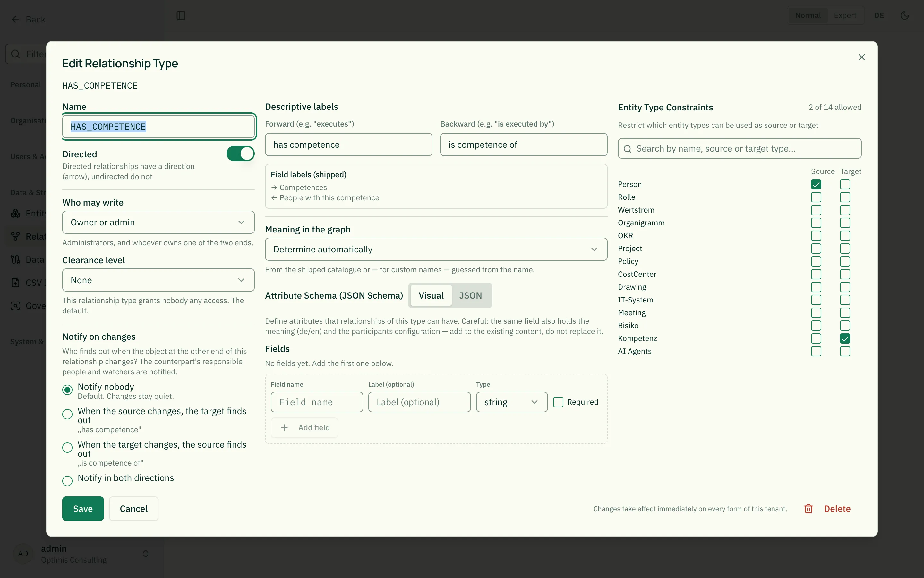This screenshot has width=924, height=578.
Task: Toggle dark mode moon icon
Action: 904,16
